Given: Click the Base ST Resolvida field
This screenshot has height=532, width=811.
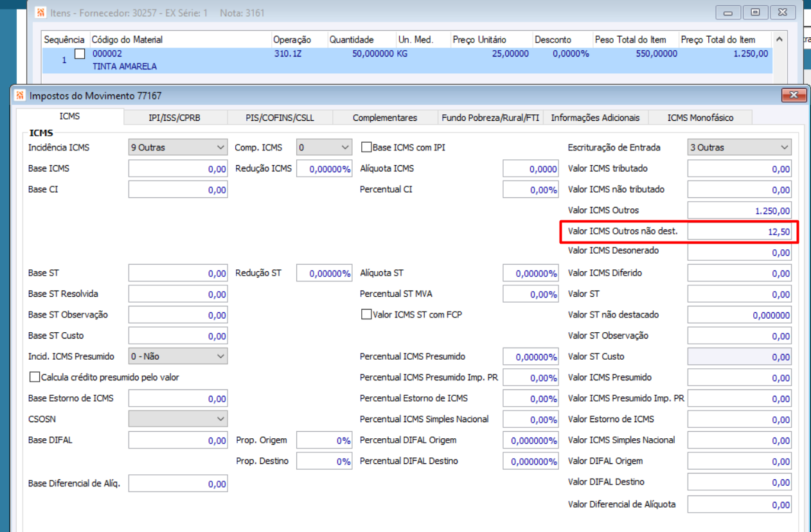Looking at the screenshot, I should pos(178,294).
